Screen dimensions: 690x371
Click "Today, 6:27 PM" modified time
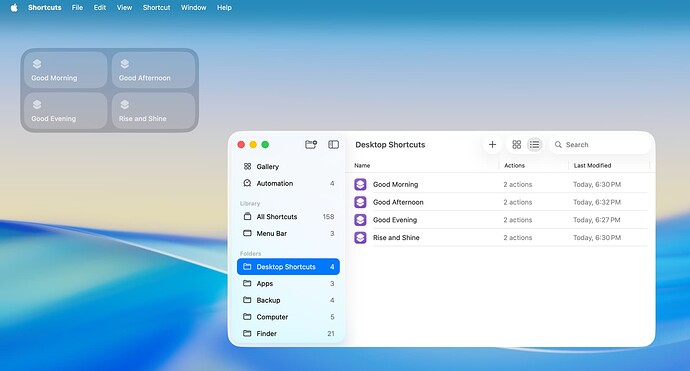click(597, 220)
